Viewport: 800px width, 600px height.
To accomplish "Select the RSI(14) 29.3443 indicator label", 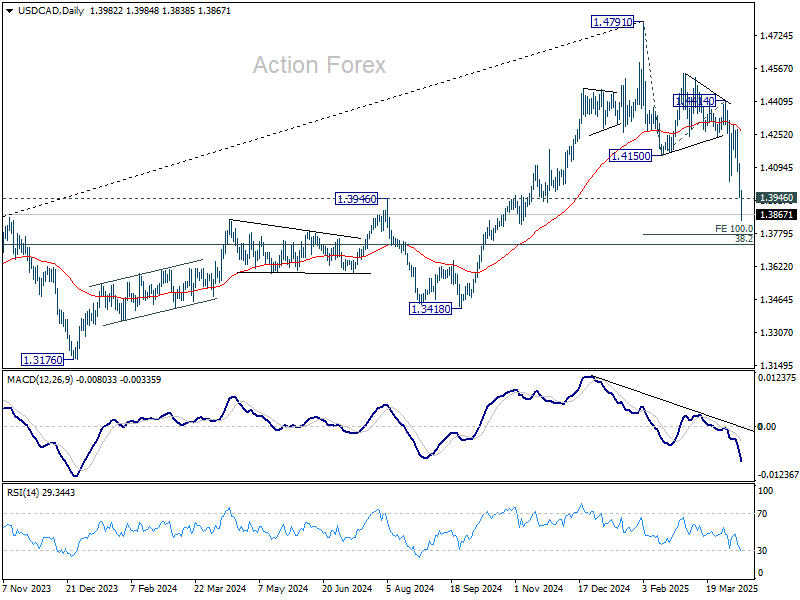I will (41, 493).
